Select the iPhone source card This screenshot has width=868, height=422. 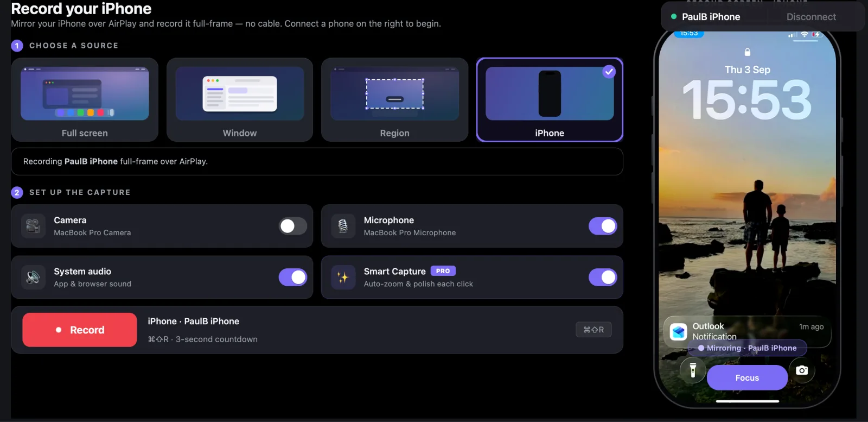coord(550,100)
